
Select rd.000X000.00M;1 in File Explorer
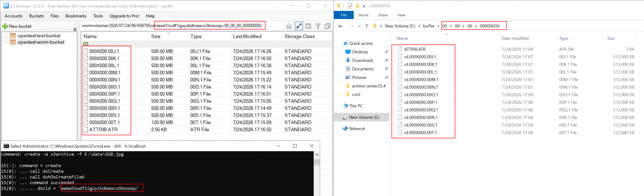click(x=421, y=79)
